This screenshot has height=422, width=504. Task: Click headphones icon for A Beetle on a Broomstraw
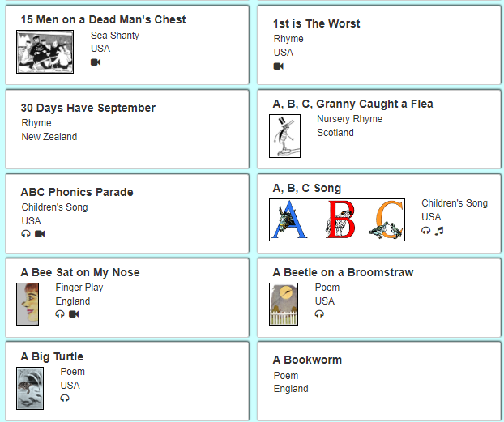coord(319,313)
